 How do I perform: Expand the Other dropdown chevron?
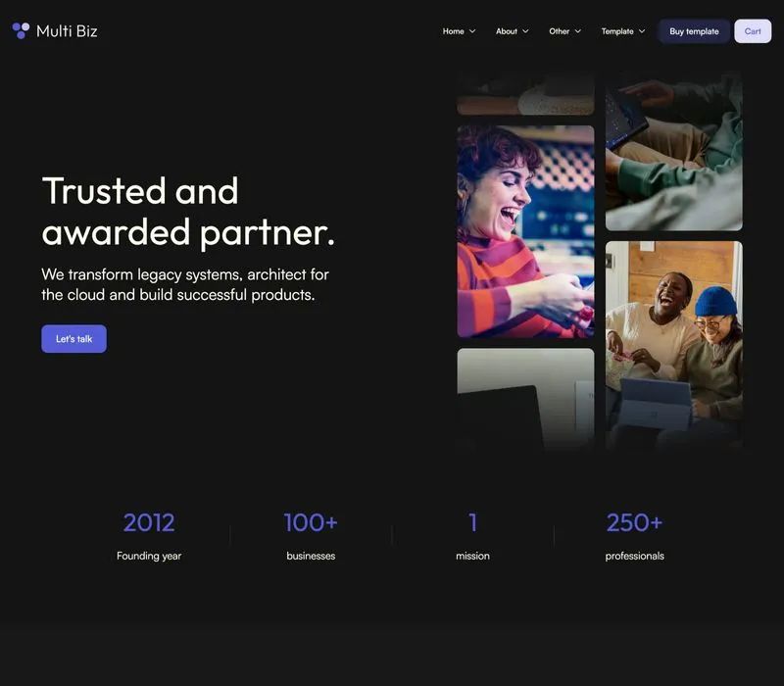(x=578, y=31)
